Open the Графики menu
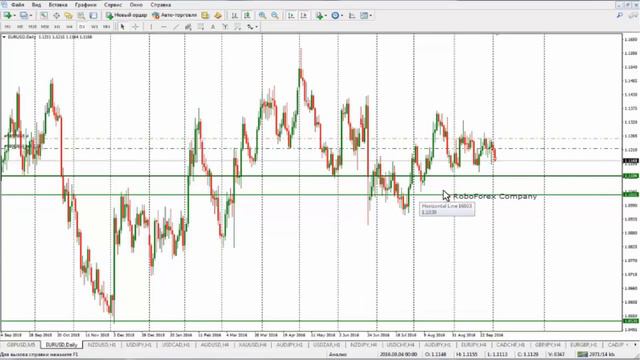This screenshot has height=360, width=640. [x=85, y=5]
